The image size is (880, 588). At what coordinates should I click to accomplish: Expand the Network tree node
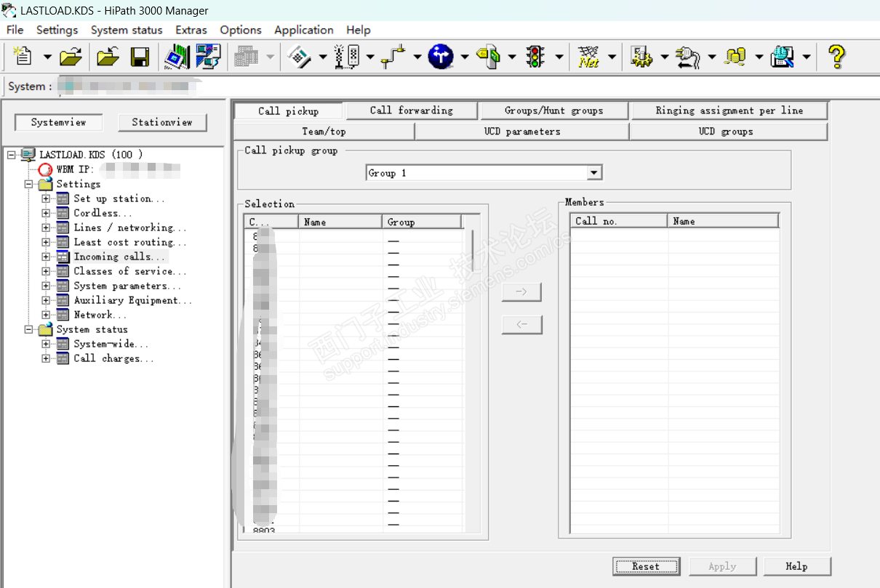coord(46,315)
